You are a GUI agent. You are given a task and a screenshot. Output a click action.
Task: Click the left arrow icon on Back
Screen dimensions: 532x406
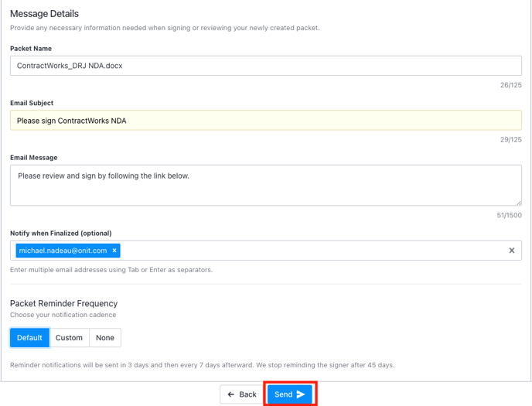pyautogui.click(x=231, y=394)
